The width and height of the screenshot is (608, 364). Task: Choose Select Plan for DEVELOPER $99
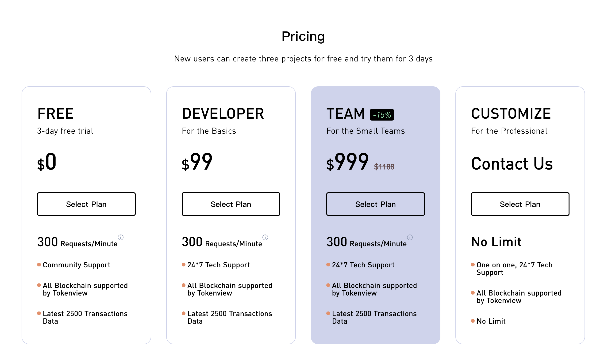pyautogui.click(x=231, y=204)
